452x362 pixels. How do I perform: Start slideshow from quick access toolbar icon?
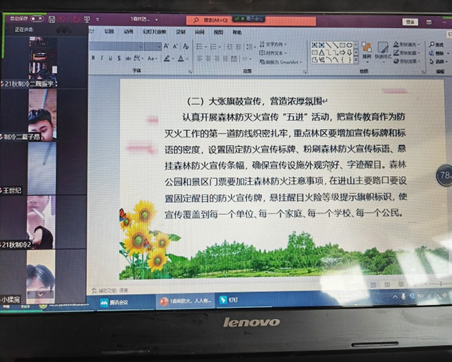point(87,19)
